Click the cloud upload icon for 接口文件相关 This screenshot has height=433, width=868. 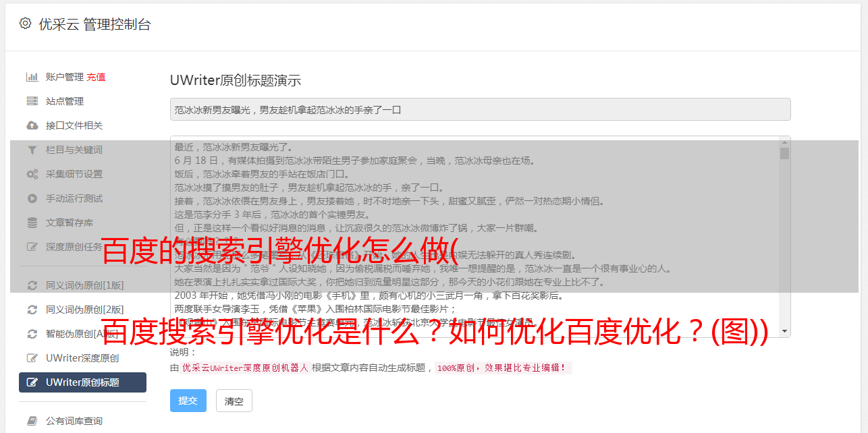point(32,125)
